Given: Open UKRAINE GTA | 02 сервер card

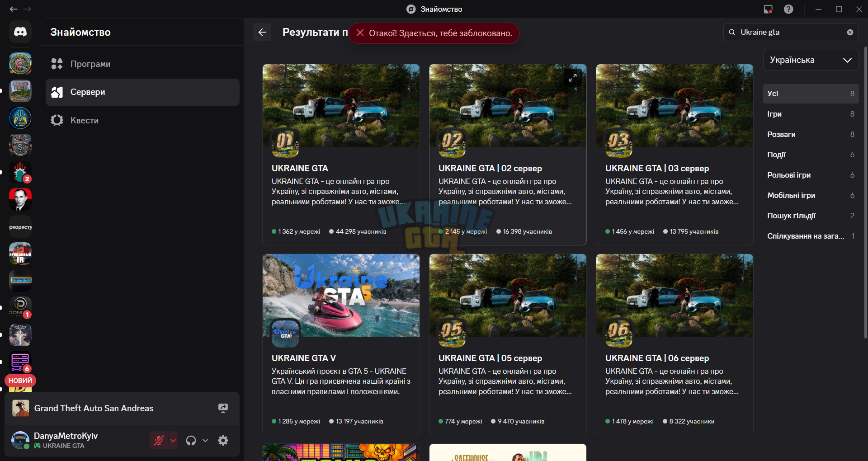Looking at the screenshot, I should (x=508, y=155).
